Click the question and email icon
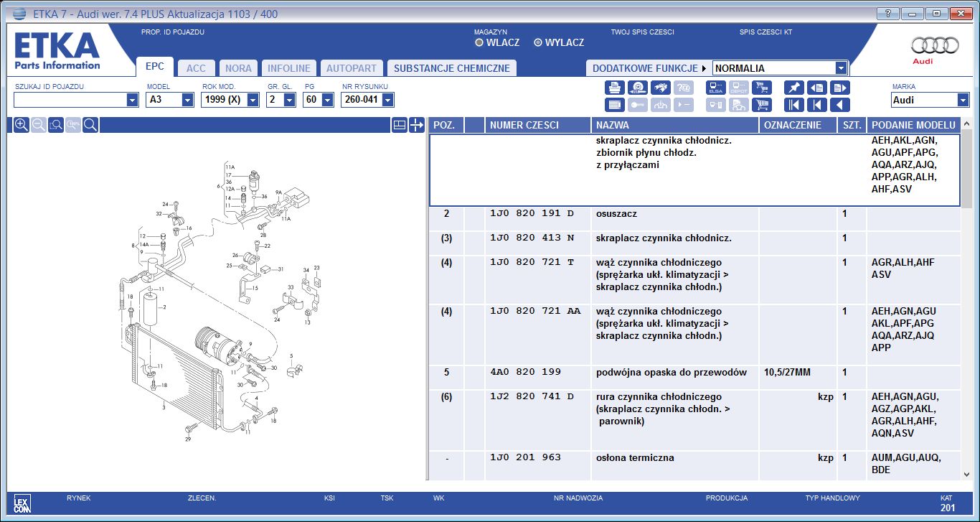This screenshot has height=522, width=980. (x=684, y=88)
